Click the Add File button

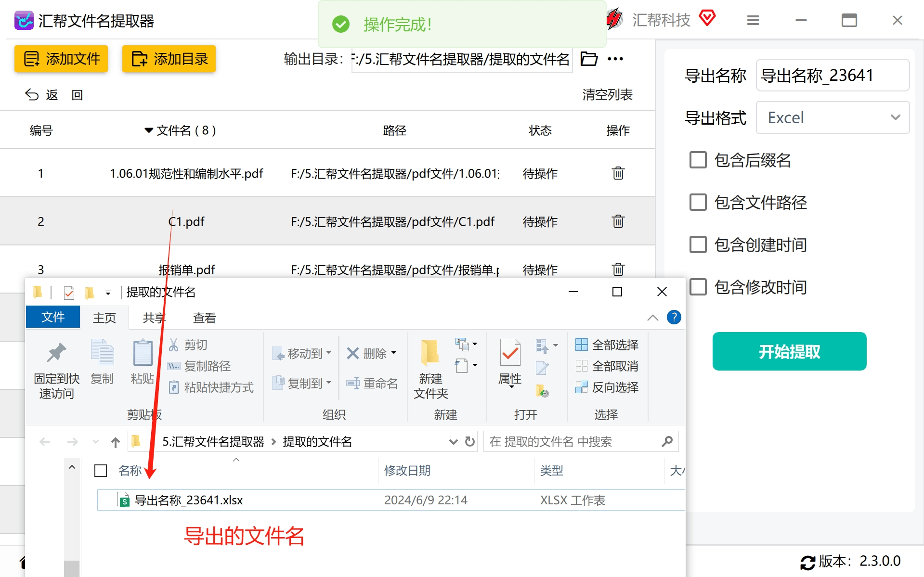(x=61, y=59)
